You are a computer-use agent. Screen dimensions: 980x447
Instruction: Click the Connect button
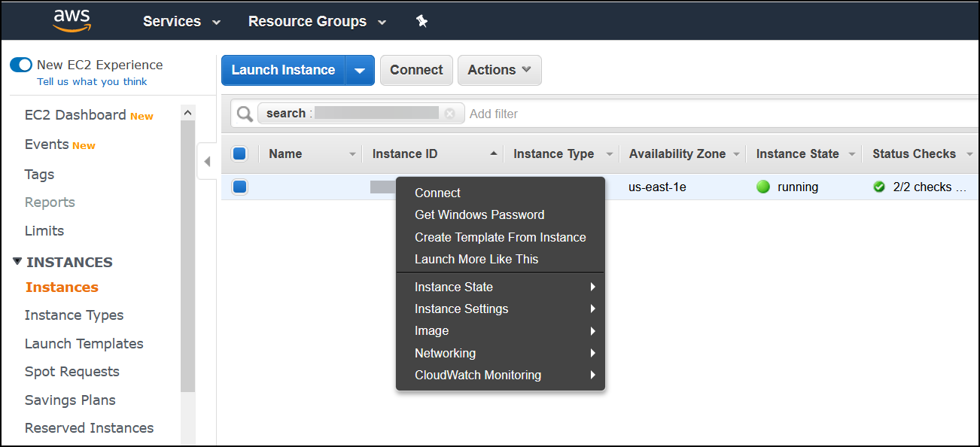(x=416, y=69)
